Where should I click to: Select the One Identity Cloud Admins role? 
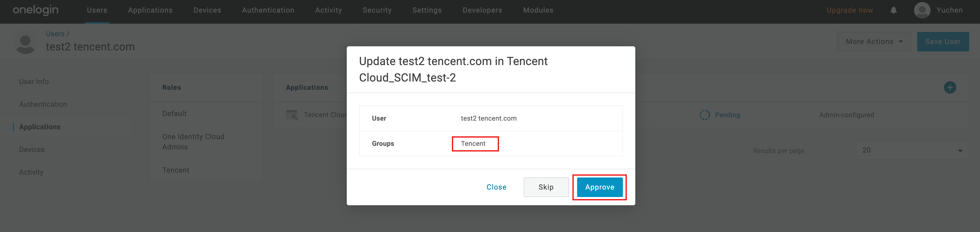pyautogui.click(x=193, y=142)
